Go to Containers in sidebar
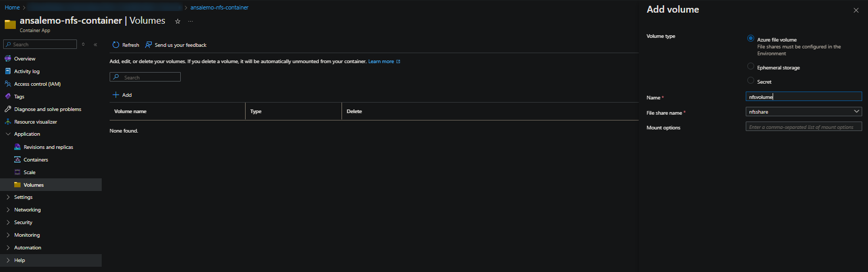868x272 pixels. coord(36,160)
